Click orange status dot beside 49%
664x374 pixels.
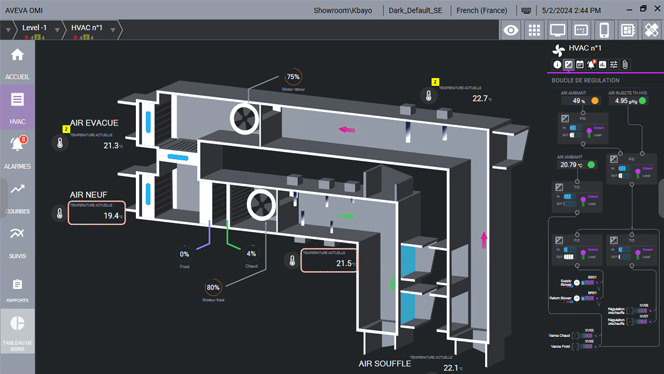point(595,101)
